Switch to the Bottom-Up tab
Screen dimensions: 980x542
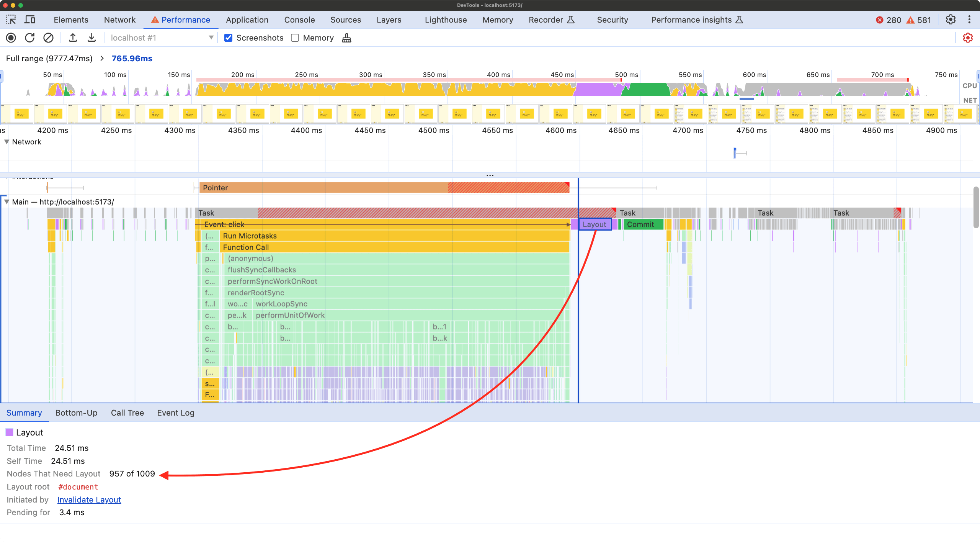(76, 413)
